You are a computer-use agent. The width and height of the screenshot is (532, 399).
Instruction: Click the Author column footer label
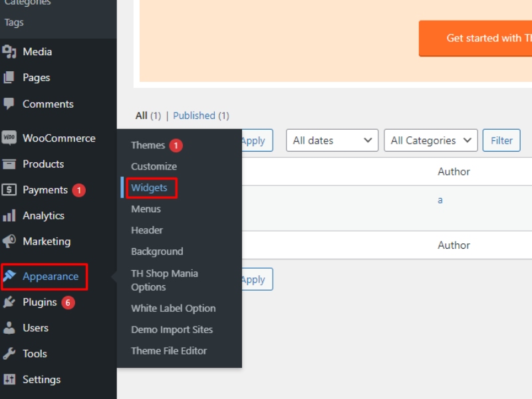(x=454, y=245)
